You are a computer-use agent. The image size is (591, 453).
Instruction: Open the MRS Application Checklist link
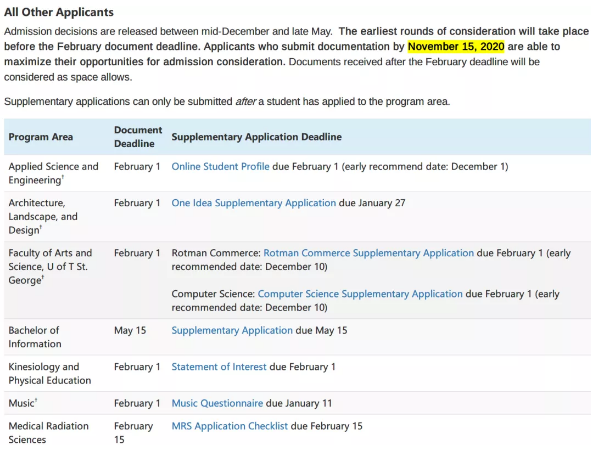coord(230,426)
